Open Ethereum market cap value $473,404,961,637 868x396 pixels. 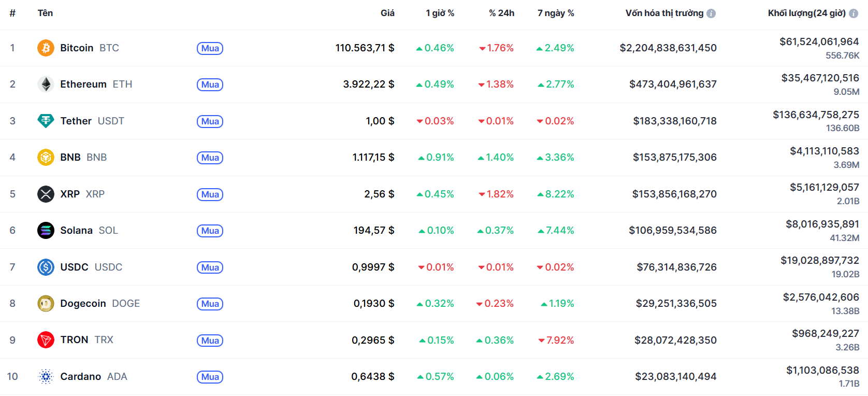coord(673,84)
